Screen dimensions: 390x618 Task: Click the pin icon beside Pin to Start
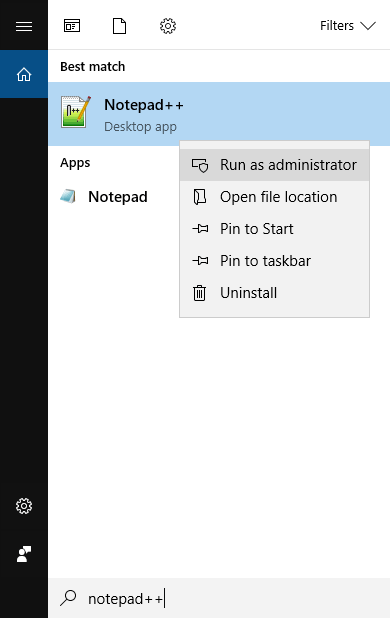coord(200,229)
